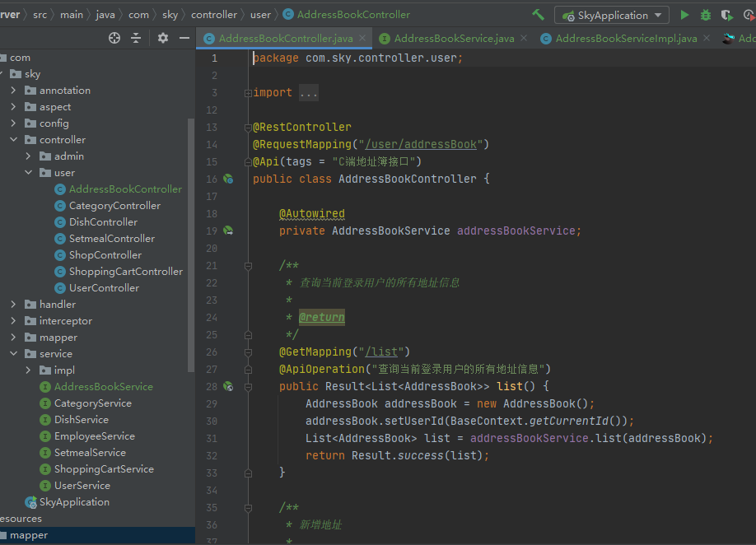Viewport: 756px width, 545px height.
Task: Expand the import statements fold on line 3
Action: tap(248, 93)
